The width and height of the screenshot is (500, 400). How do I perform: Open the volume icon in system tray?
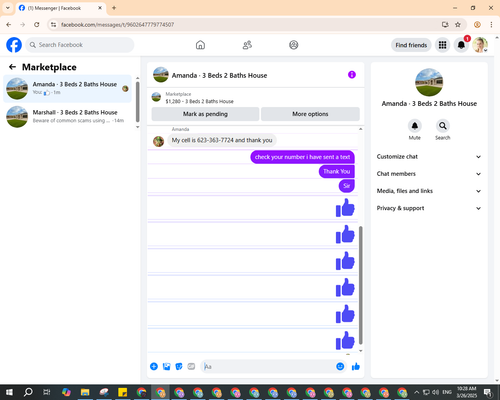[x=435, y=392]
